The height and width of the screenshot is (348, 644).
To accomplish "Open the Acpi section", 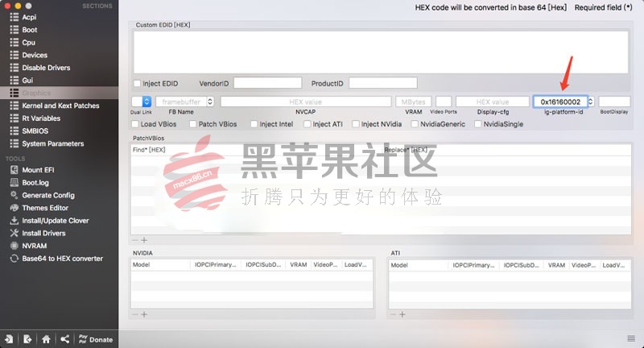I will click(29, 17).
